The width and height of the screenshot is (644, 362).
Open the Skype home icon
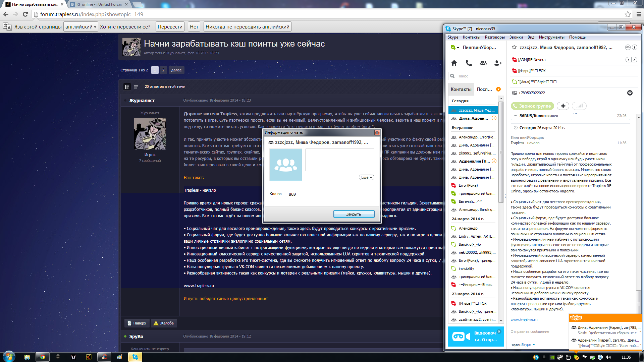(454, 63)
